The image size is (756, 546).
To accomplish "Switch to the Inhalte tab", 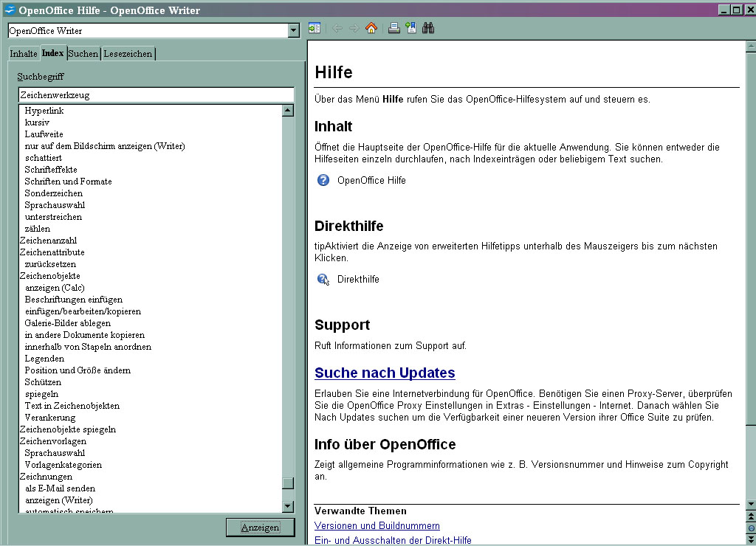I will point(24,53).
